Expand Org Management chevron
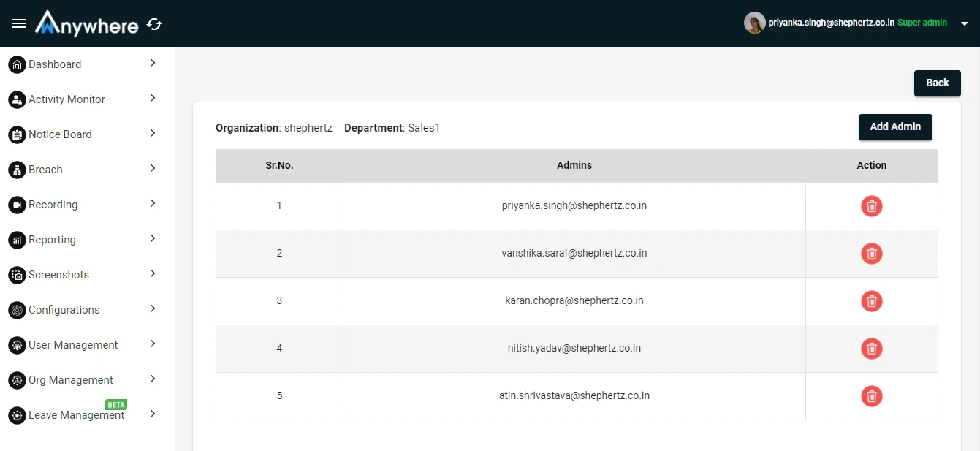 click(153, 379)
